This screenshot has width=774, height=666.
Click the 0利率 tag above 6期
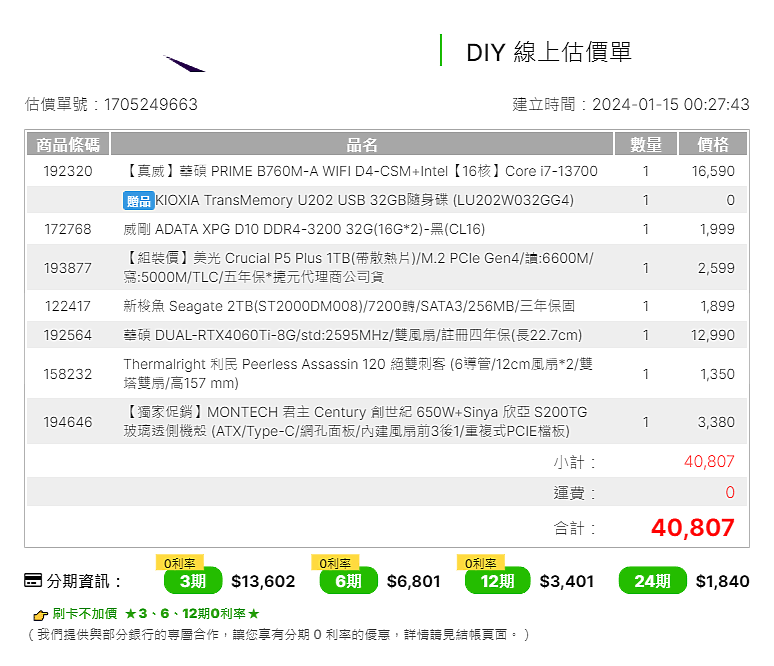click(x=335, y=563)
